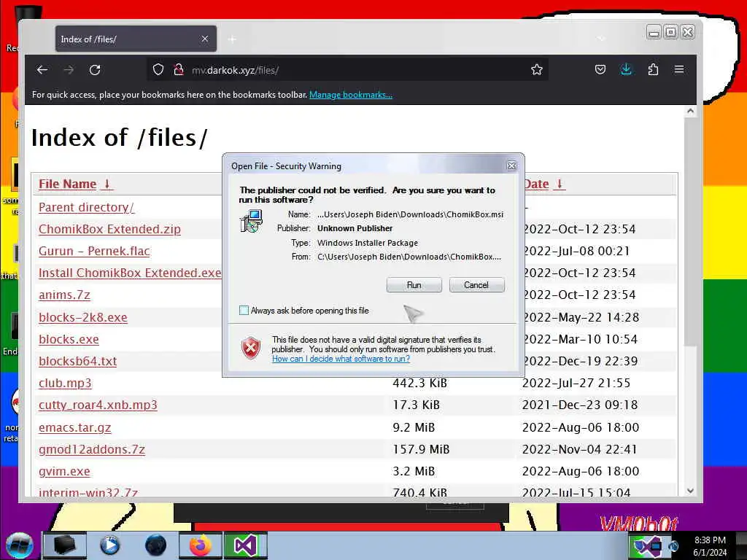Image resolution: width=747 pixels, height=560 pixels.
Task: Close the Index of /files/ tab
Action: (x=205, y=39)
